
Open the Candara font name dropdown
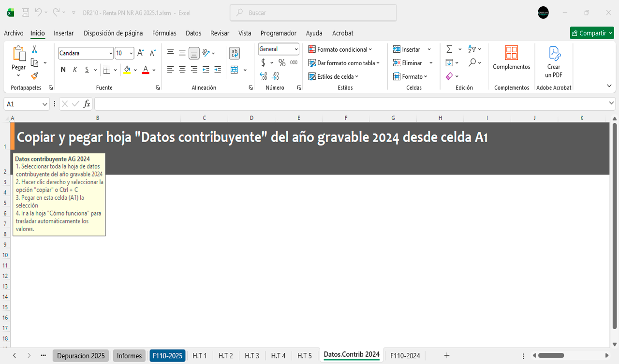pyautogui.click(x=111, y=53)
